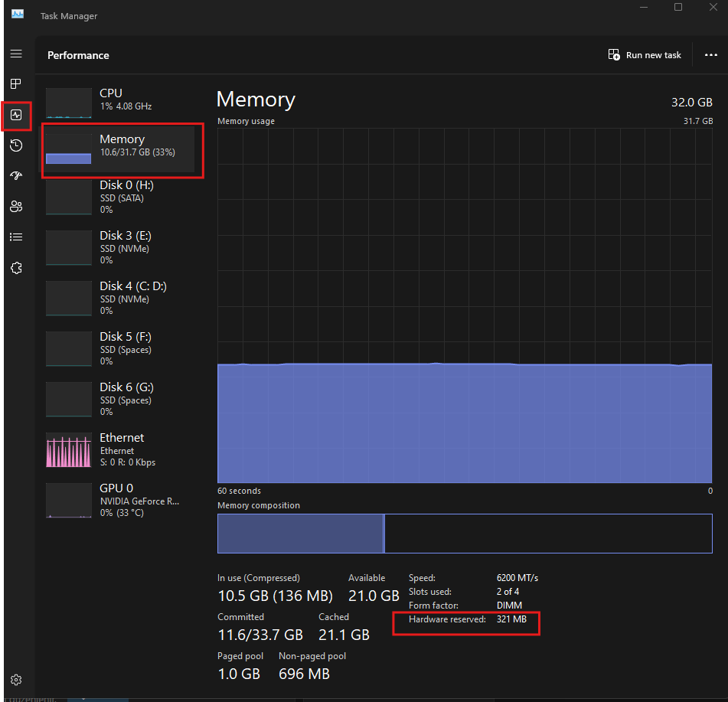Open the App history page icon

[16, 145]
